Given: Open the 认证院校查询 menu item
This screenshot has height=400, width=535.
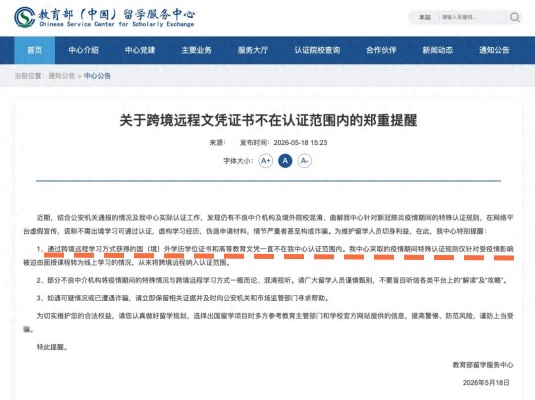Looking at the screenshot, I should (317, 50).
